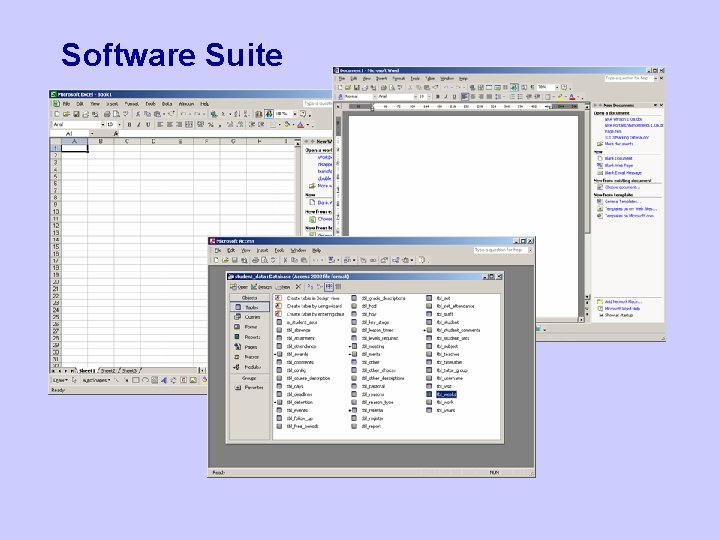This screenshot has width=720, height=540.
Task: Open the Excel zoom percentage dropdown
Action: pyautogui.click(x=294, y=114)
